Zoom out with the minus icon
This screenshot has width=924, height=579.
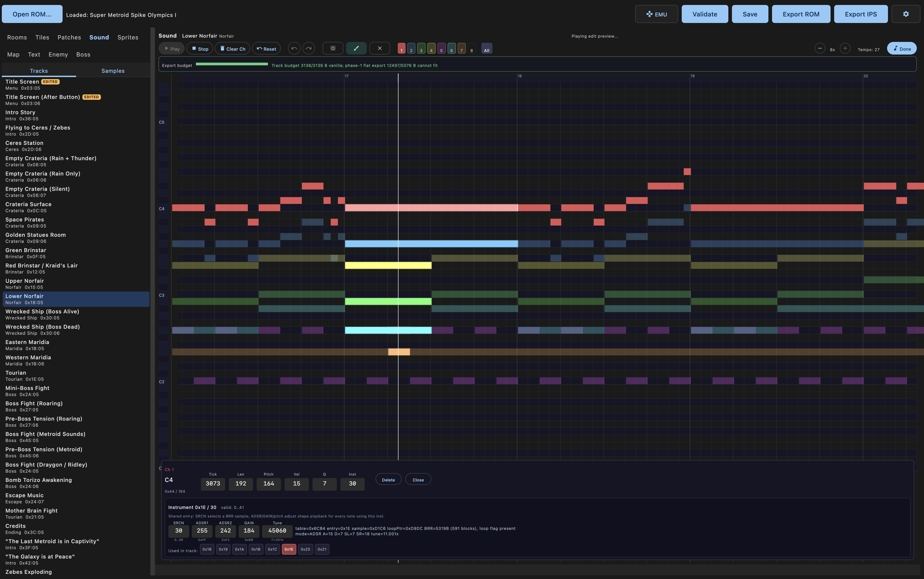pyautogui.click(x=820, y=48)
